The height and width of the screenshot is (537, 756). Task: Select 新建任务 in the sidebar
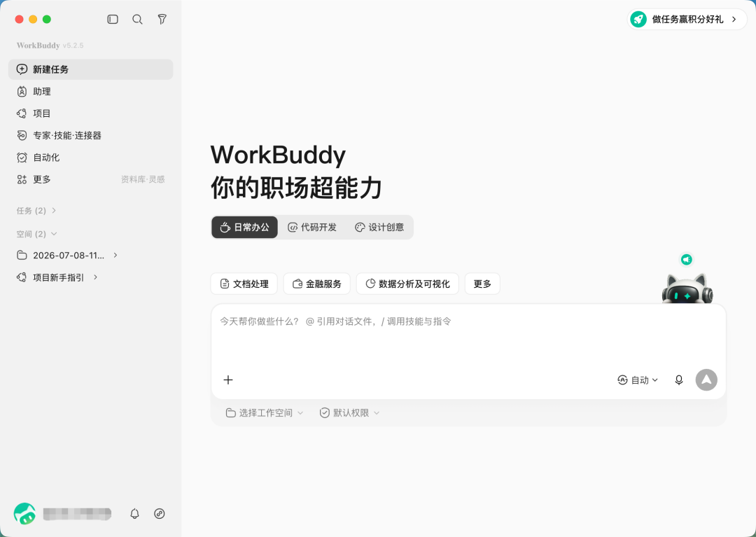[90, 69]
